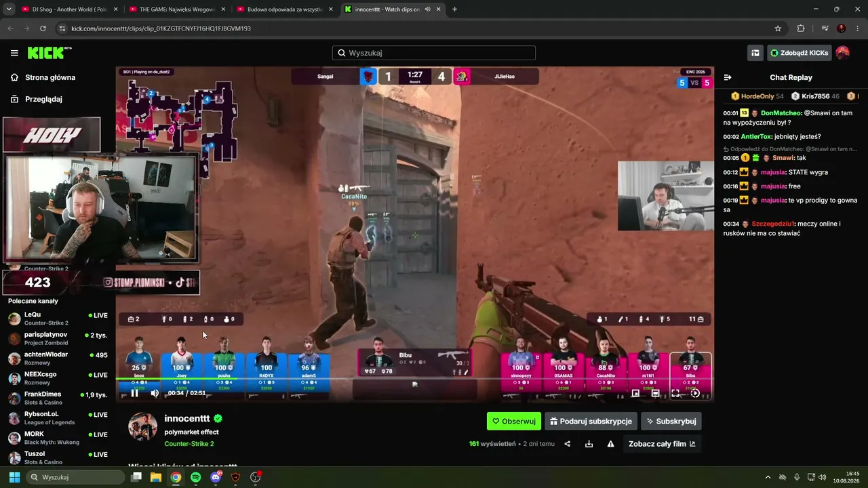This screenshot has width=868, height=488.
Task: Enable picture-in-picture mode for the clip
Action: 635,393
